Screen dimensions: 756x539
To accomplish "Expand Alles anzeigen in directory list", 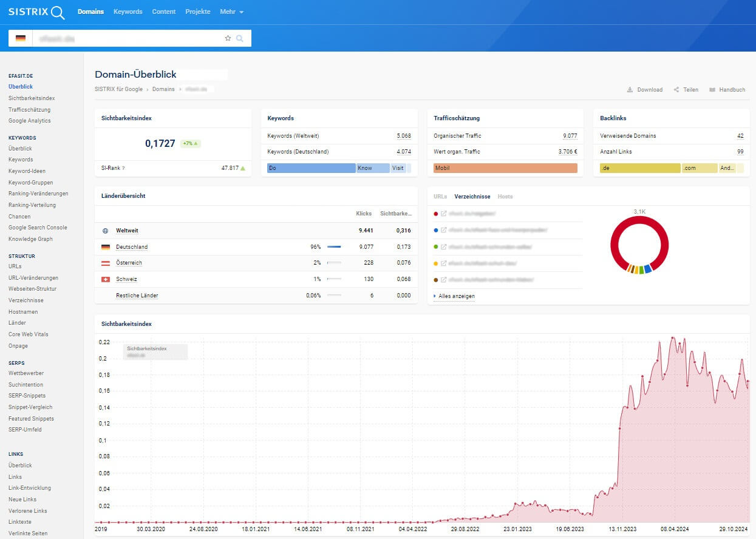I will tap(456, 296).
